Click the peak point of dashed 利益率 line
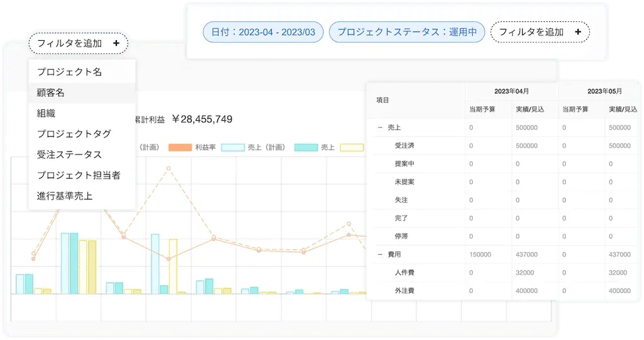 coord(168,168)
